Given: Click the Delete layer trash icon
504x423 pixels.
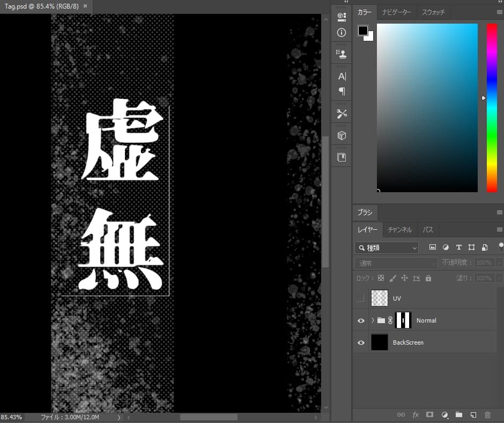Looking at the screenshot, I should (x=488, y=414).
